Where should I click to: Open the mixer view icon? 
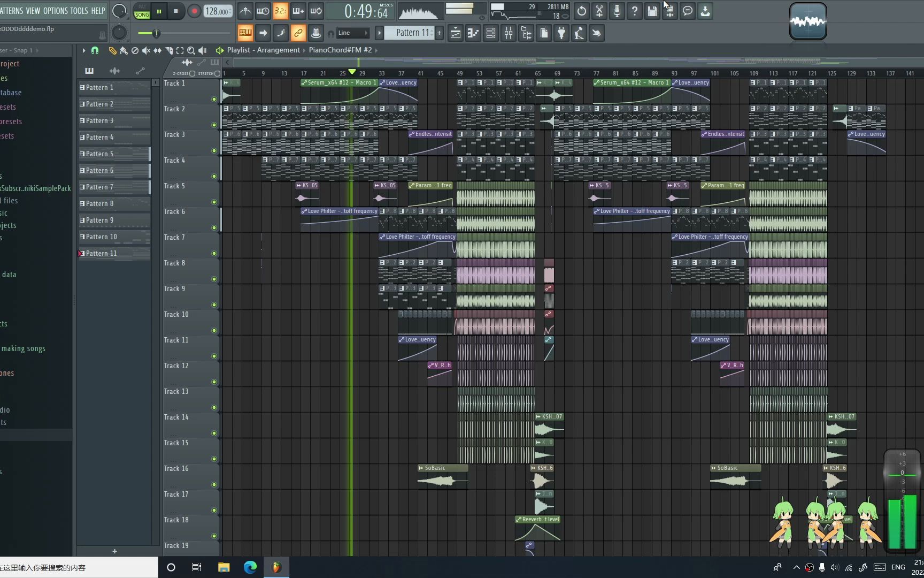[509, 33]
